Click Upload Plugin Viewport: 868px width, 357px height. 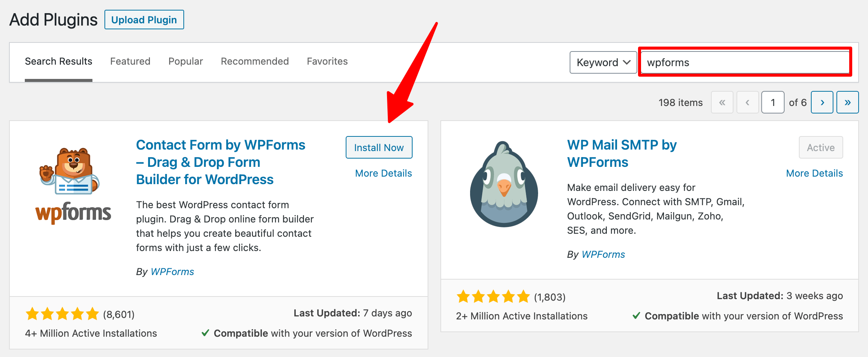pyautogui.click(x=144, y=20)
